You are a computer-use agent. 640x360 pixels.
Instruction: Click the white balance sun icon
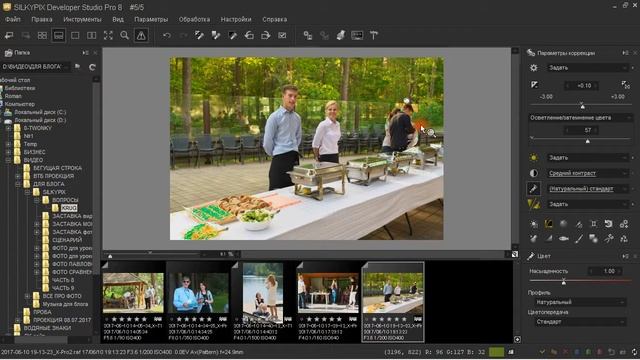pos(533,158)
